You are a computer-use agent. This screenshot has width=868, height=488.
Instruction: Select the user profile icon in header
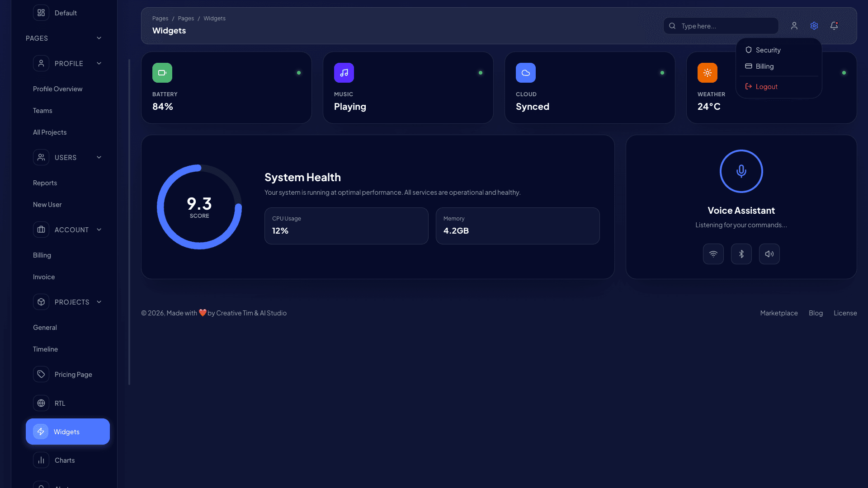(x=794, y=26)
